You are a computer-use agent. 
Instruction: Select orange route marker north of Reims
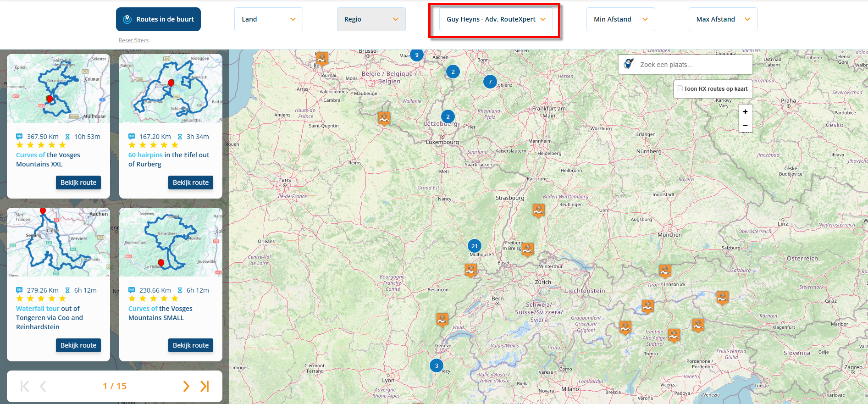click(x=384, y=118)
